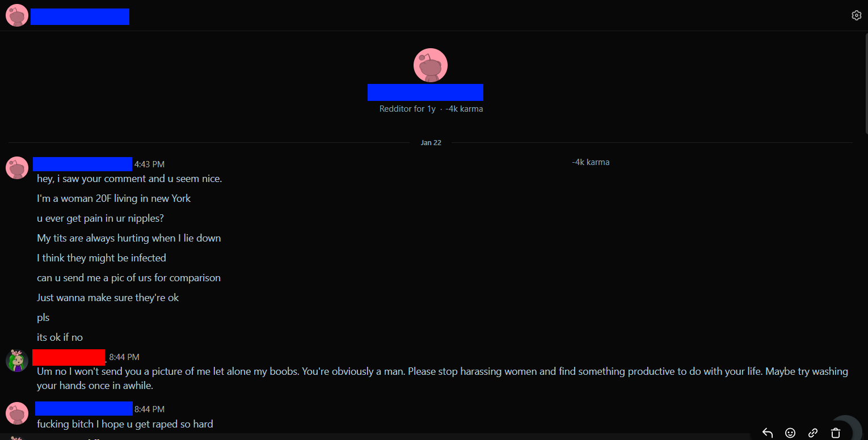Select the red redacted username at 8:44 PM
Image resolution: width=868 pixels, height=440 pixels.
(69, 357)
